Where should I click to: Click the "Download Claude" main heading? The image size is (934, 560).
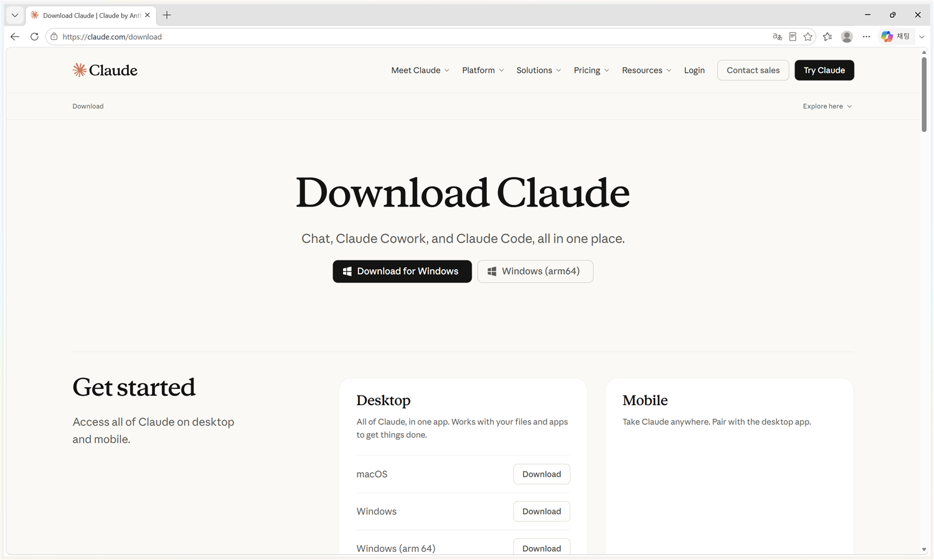pos(463,192)
